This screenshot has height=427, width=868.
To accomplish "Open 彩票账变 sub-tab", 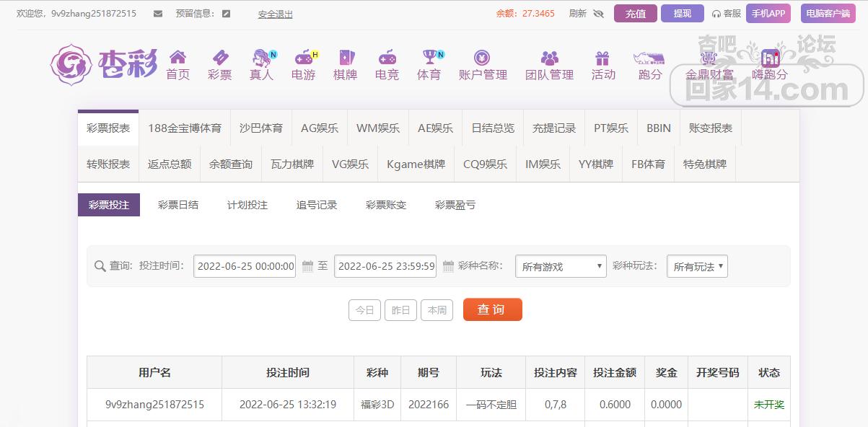I will (x=386, y=205).
